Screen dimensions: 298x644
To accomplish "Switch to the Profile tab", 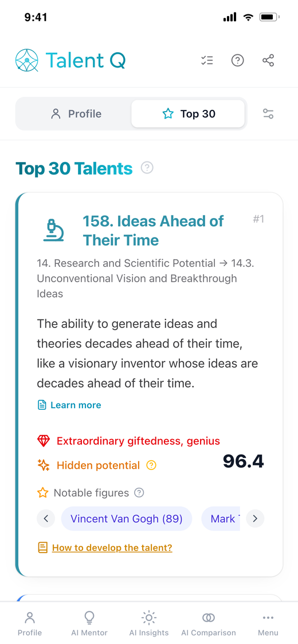I will (74, 114).
